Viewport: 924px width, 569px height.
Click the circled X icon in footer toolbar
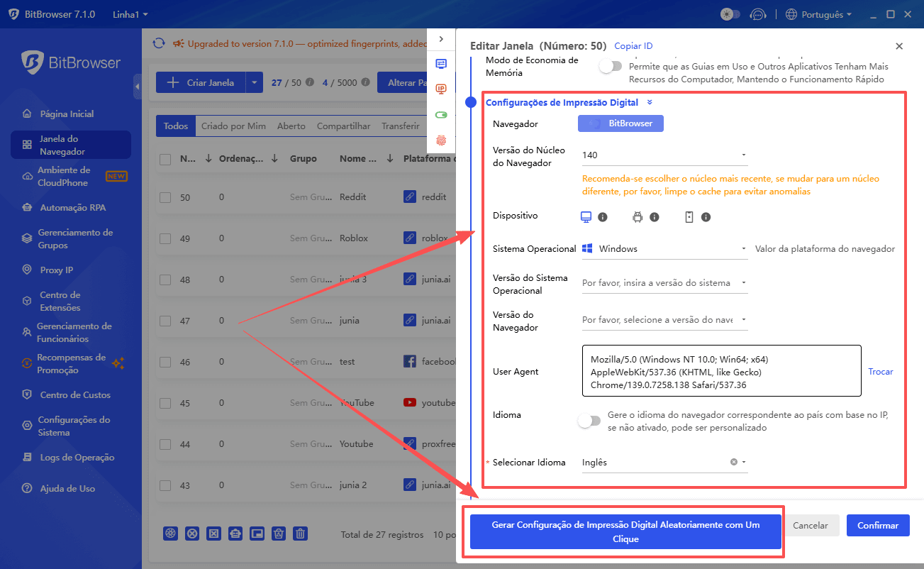[x=191, y=534]
